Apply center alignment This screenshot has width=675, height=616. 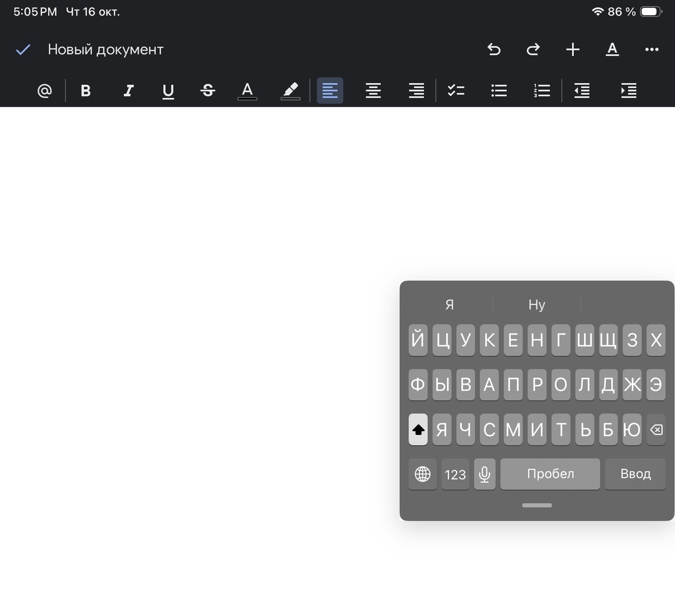tap(372, 90)
